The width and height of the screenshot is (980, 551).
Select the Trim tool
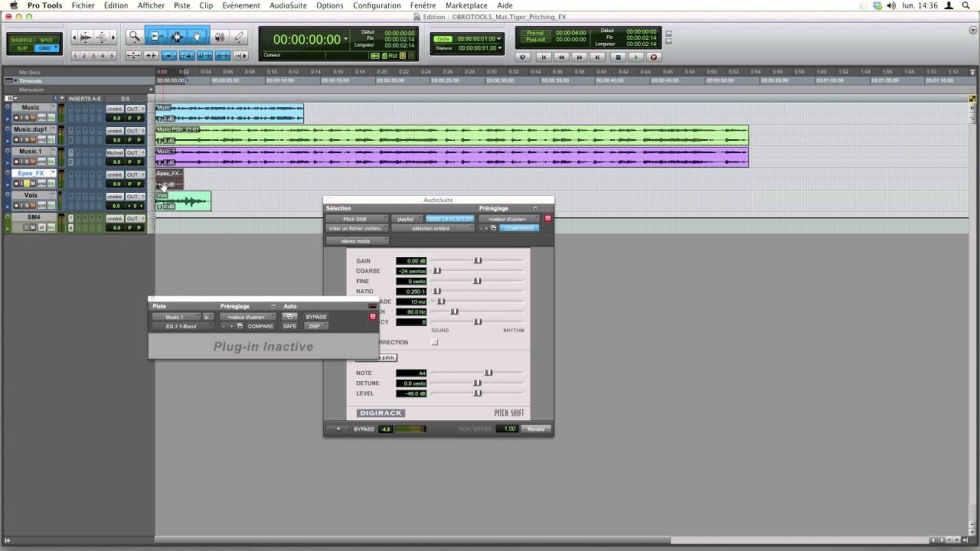(x=157, y=37)
